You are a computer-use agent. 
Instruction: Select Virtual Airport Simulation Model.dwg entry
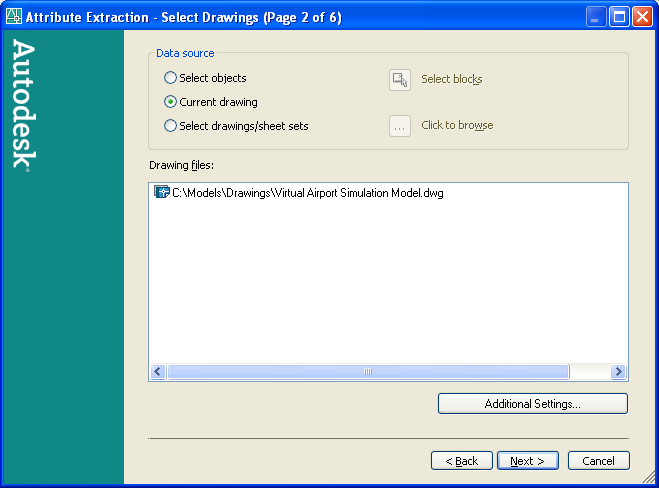point(299,193)
